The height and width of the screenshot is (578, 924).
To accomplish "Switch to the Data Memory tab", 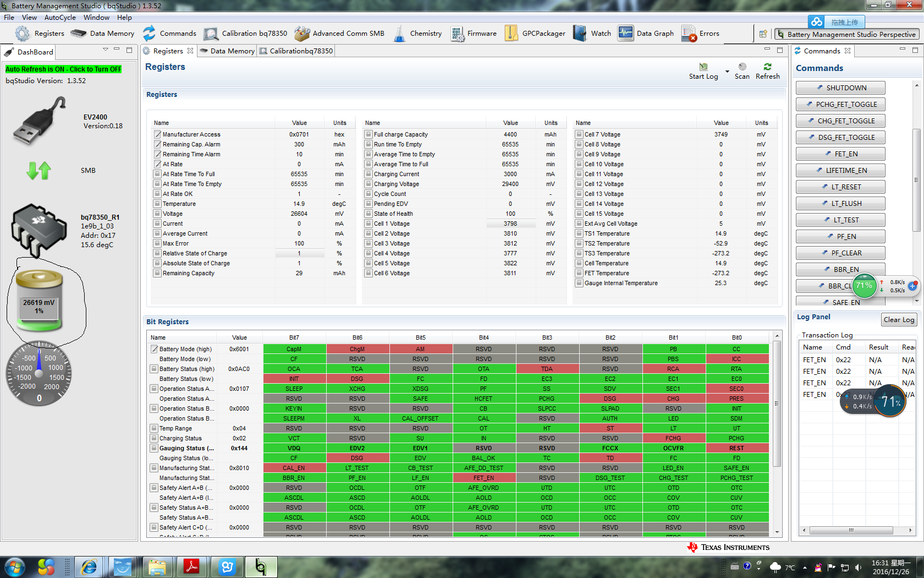I will tap(227, 51).
